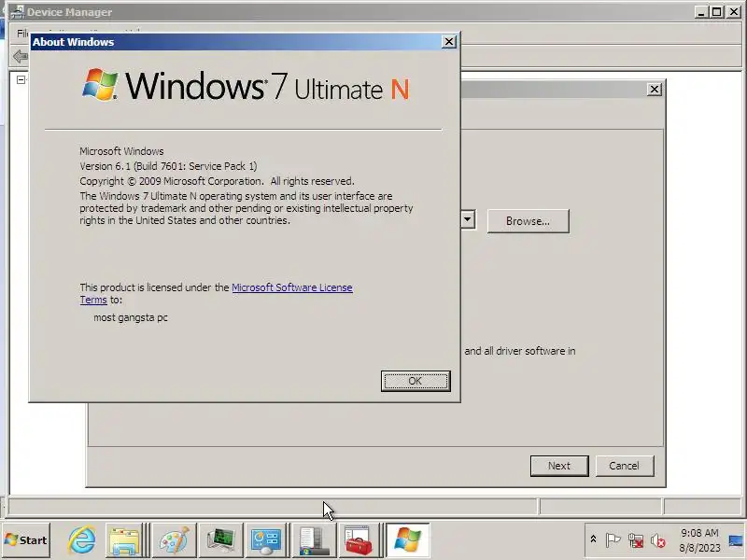Open Action Center flag tray icon
Image resolution: width=747 pixels, height=560 pixels.
point(613,540)
